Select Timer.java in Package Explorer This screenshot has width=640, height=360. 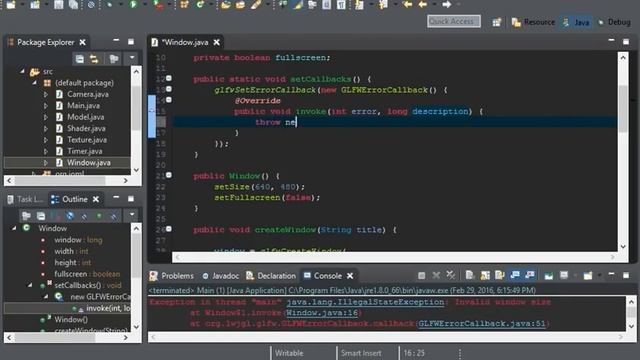tap(84, 151)
